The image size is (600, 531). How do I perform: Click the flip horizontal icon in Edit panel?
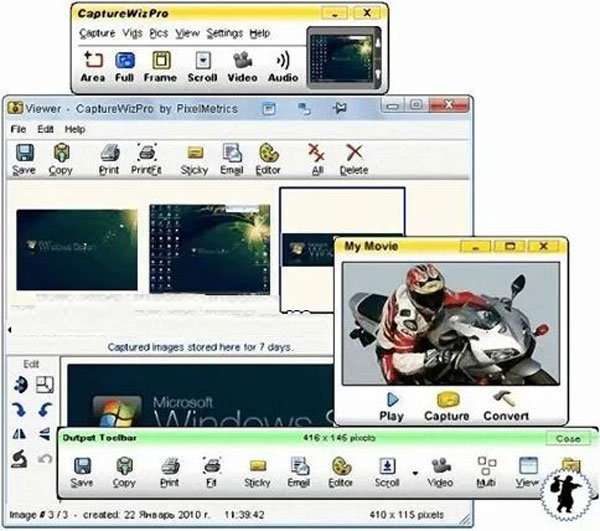[19, 434]
